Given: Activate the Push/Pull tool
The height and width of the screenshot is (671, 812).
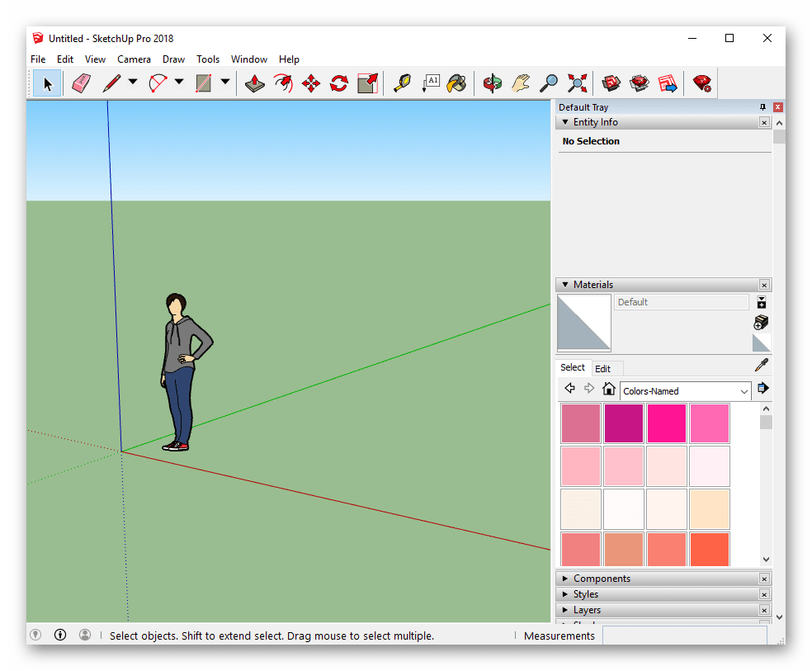Looking at the screenshot, I should (x=255, y=83).
